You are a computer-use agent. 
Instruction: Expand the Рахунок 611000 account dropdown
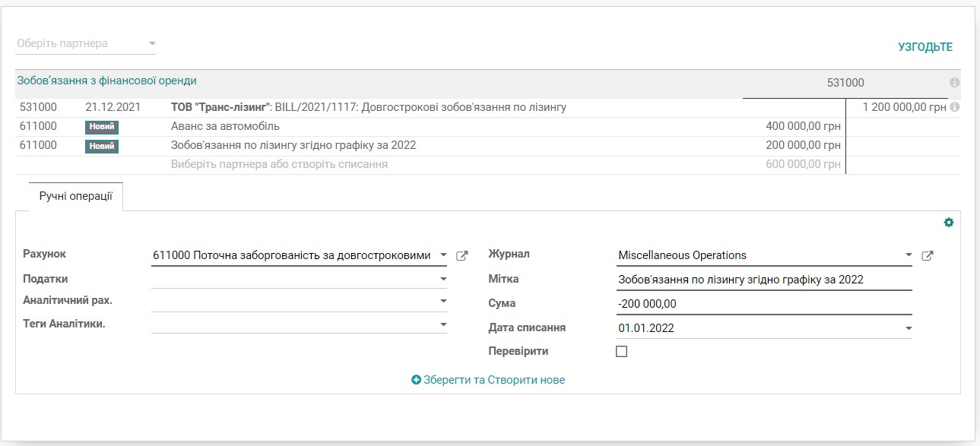point(444,255)
